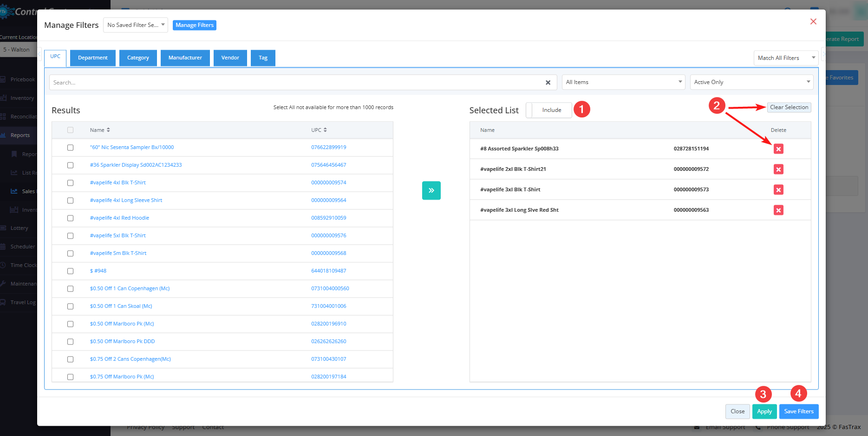Select checkbox for $0.50 Off Marlboro Pk DDD

coord(70,342)
